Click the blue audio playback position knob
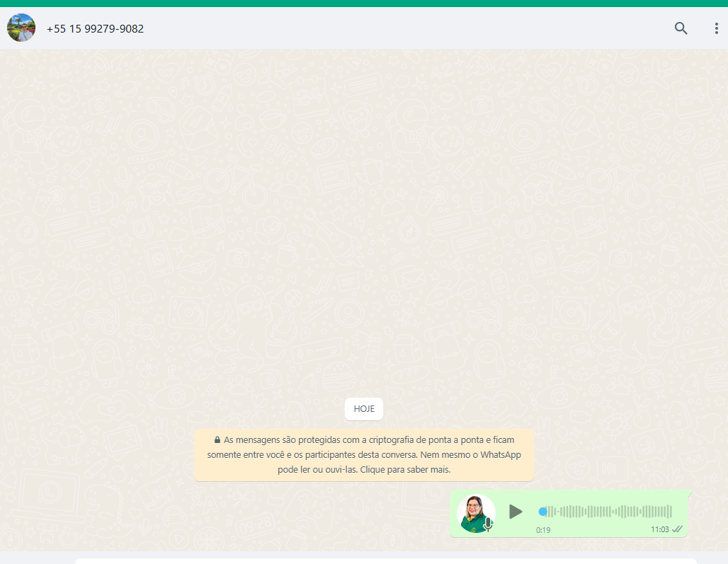Image resolution: width=728 pixels, height=564 pixels. pos(542,512)
